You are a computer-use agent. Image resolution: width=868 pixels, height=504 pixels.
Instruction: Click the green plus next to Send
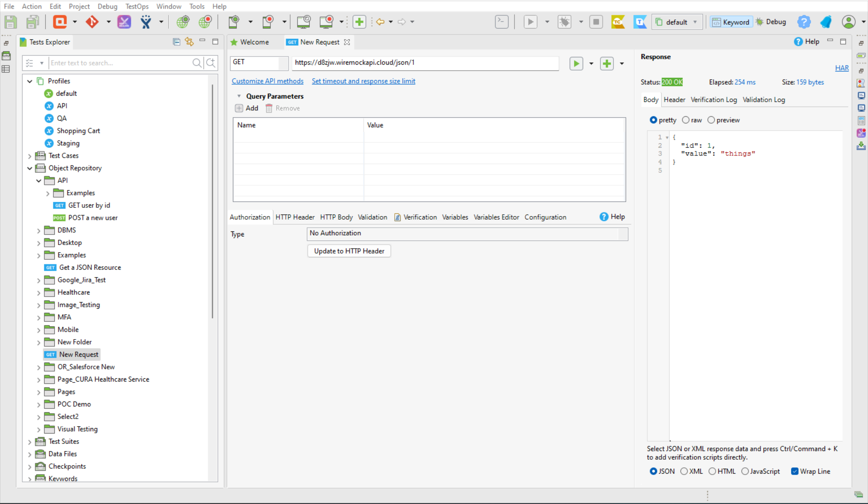607,64
